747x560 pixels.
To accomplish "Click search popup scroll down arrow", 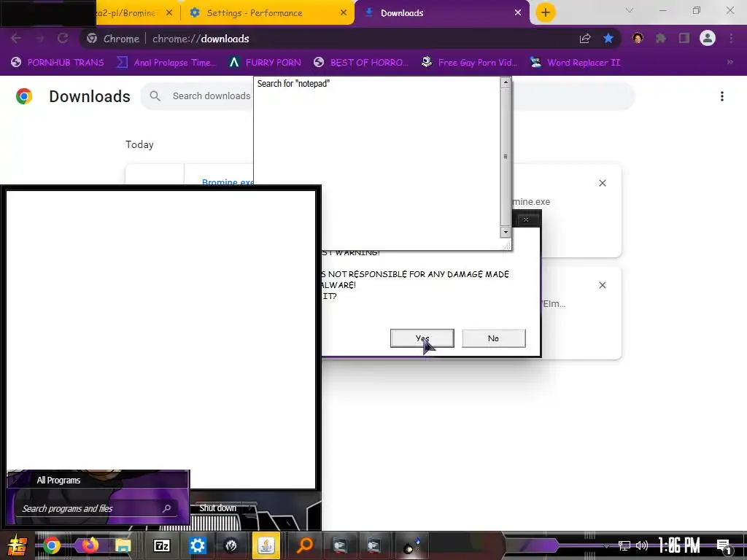I will [506, 232].
